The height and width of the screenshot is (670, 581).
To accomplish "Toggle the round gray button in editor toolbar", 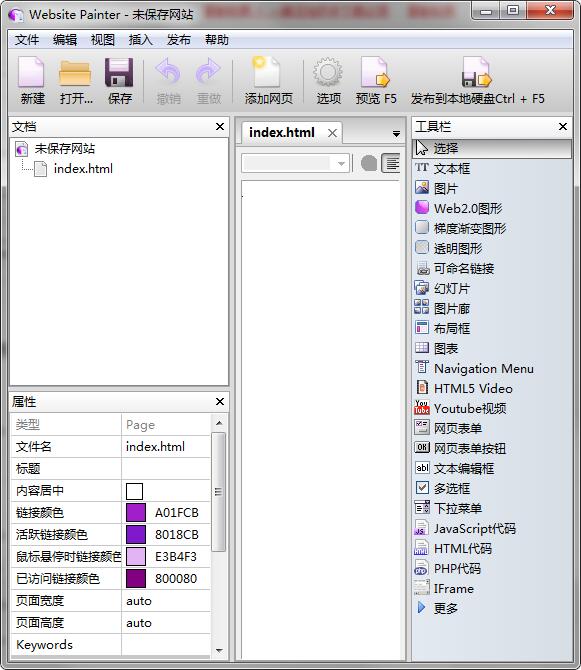I will click(369, 163).
